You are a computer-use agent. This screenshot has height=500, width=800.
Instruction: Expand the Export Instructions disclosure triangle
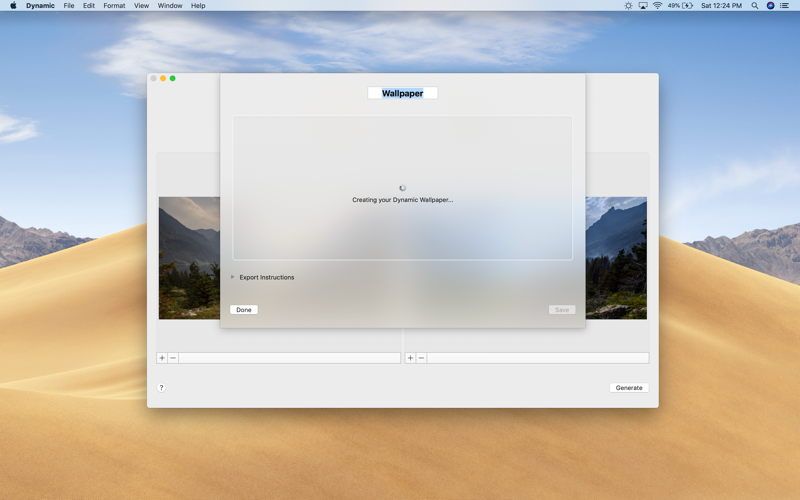click(233, 277)
